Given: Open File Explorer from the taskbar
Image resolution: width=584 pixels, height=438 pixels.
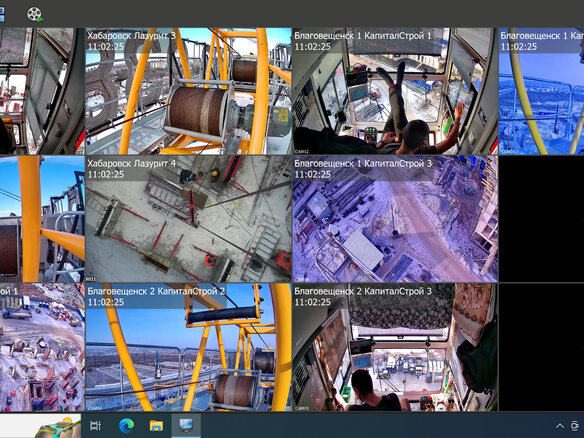Looking at the screenshot, I should 156,425.
